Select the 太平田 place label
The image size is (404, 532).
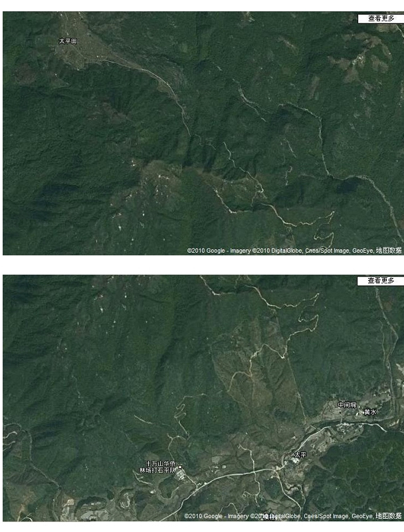68,41
